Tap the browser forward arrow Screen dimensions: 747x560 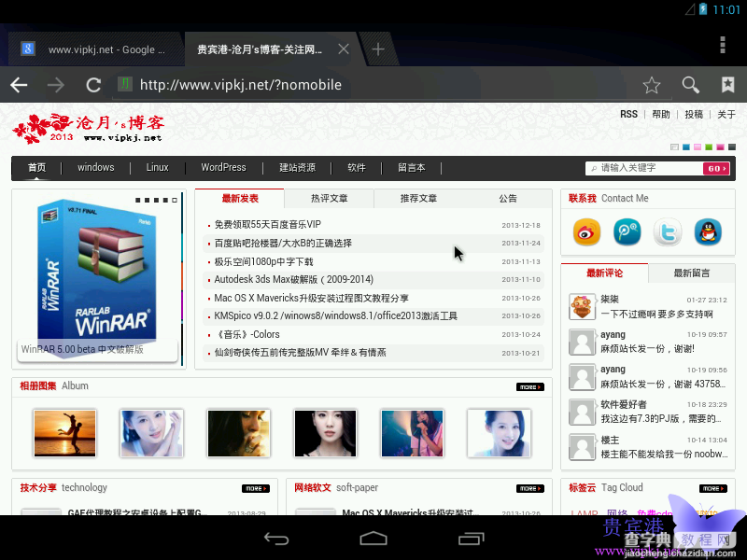coord(56,85)
